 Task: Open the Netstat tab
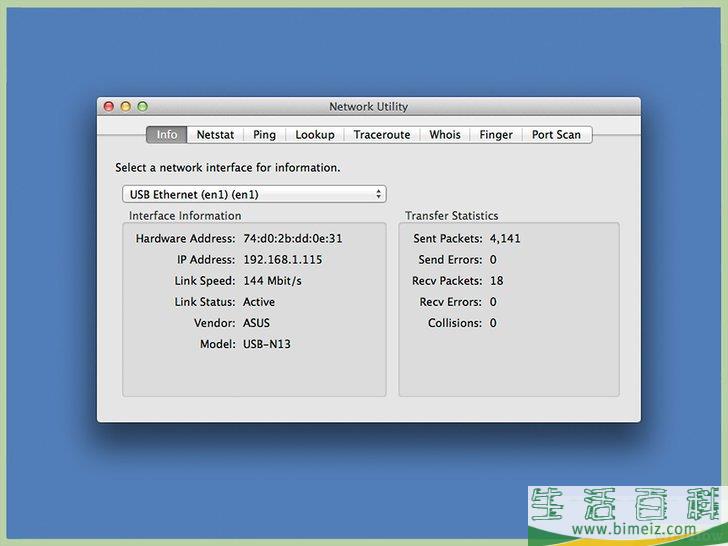pyautogui.click(x=215, y=135)
